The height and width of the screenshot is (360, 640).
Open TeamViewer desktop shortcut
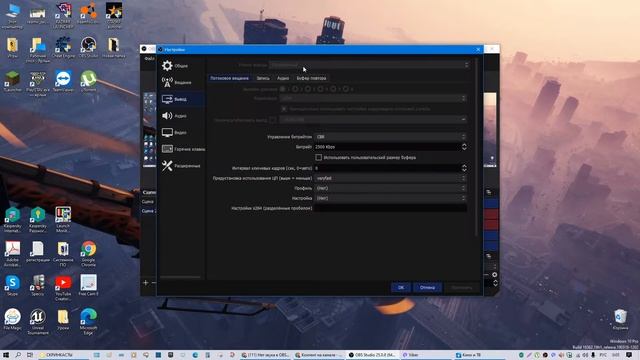(x=63, y=81)
